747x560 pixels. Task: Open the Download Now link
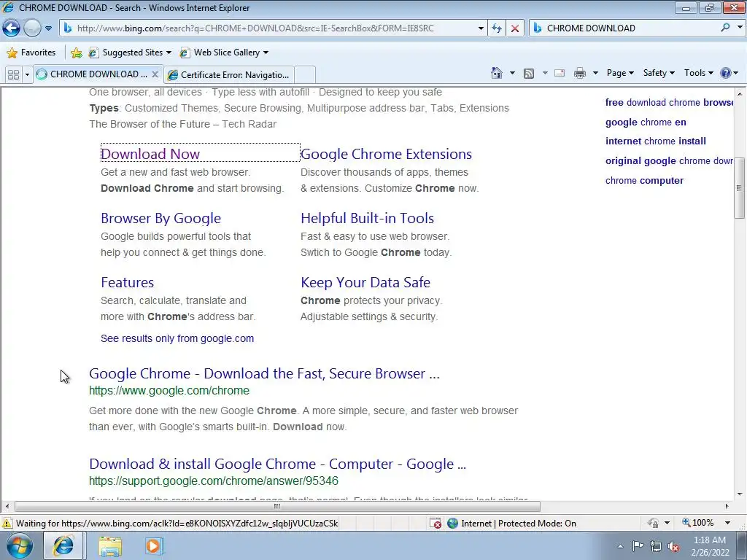tap(150, 154)
